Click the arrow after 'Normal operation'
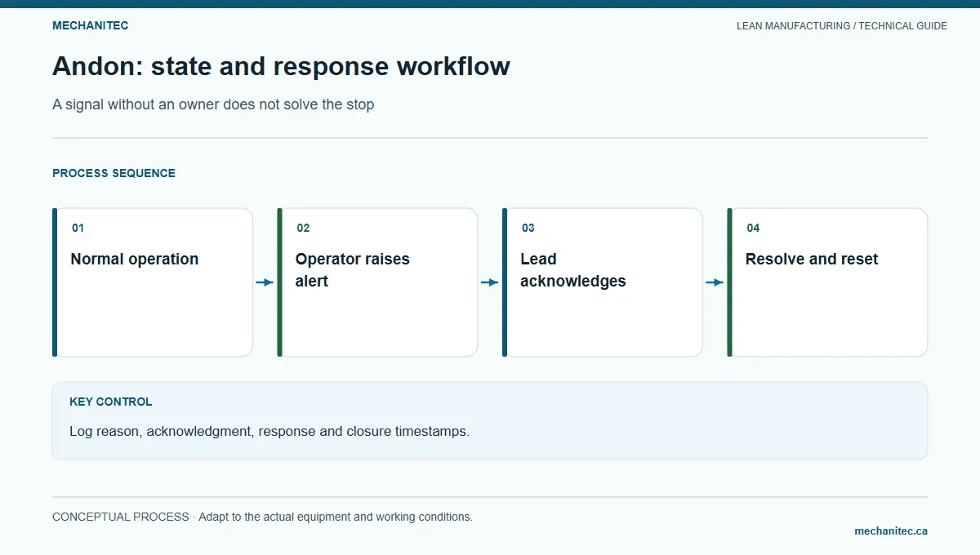Viewport: 980px width, 555px height. (265, 282)
